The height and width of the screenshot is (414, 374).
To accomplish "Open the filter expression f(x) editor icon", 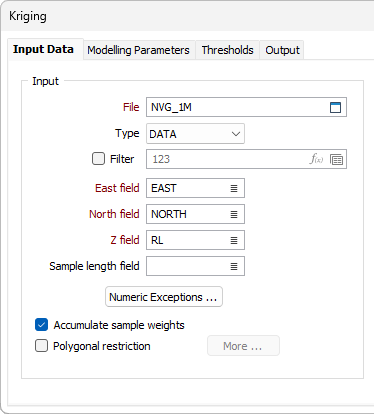I will point(316,159).
